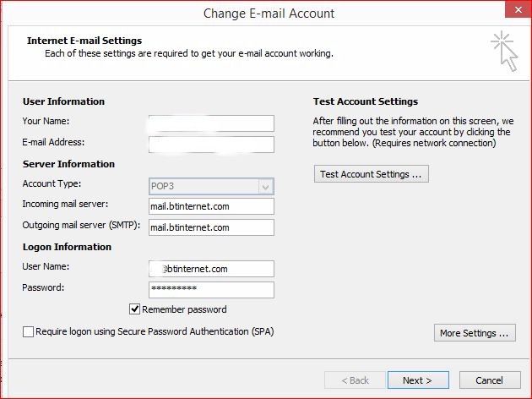
Task: Click the Next button
Action: (x=418, y=380)
